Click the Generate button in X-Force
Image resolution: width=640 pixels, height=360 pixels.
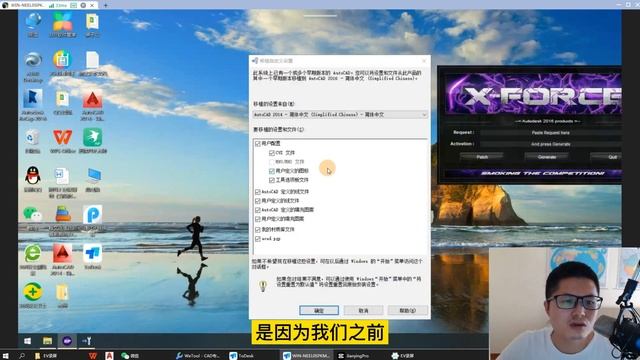coord(547,157)
